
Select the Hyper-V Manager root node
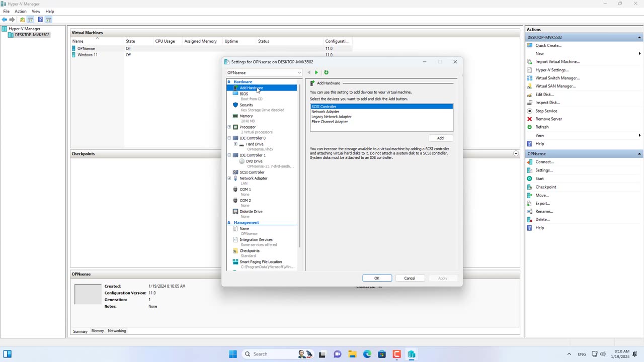(x=24, y=29)
